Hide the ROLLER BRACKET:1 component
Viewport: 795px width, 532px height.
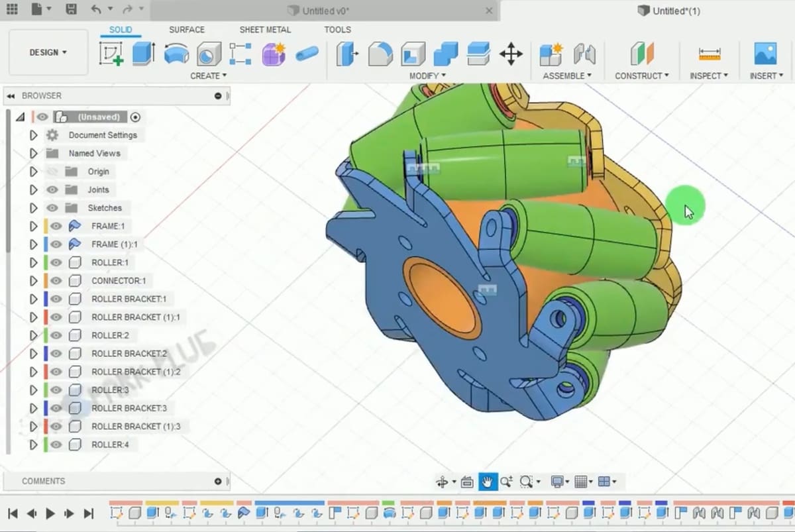click(56, 299)
